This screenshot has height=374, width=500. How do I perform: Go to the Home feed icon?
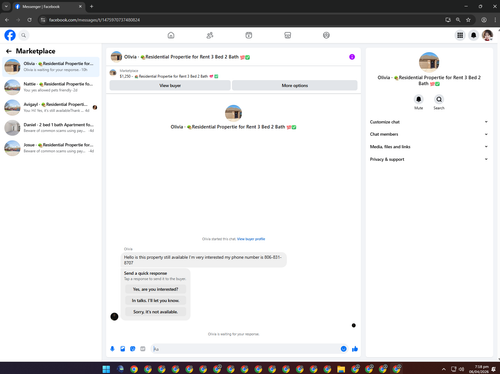point(171,35)
